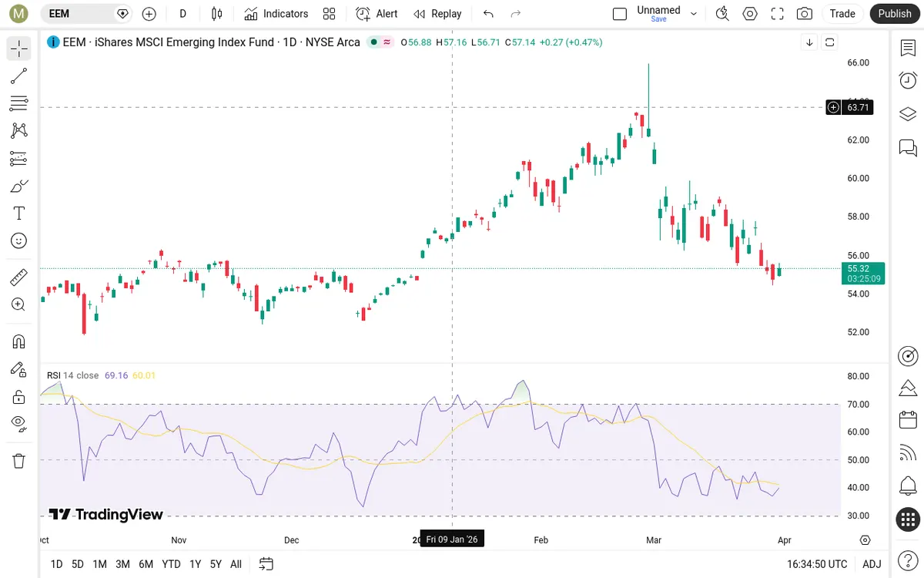Viewport: 924px width, 578px height.
Task: Click EEM symbol search field
Action: point(85,13)
